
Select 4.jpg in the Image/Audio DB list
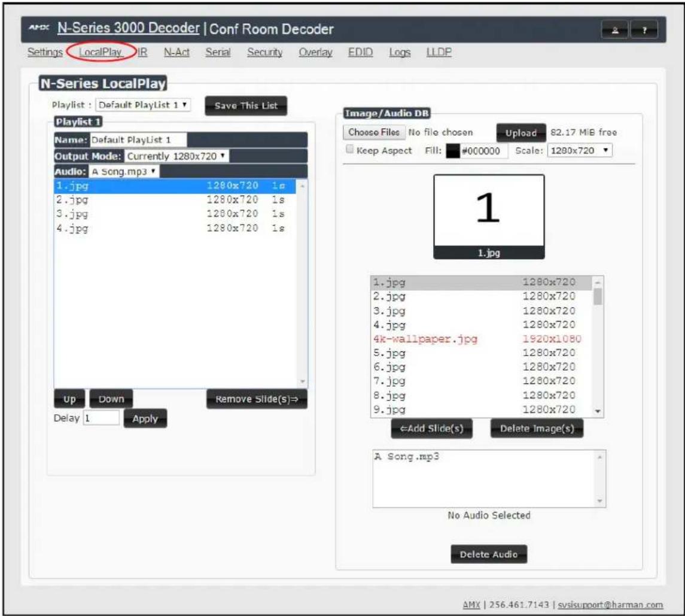click(x=482, y=325)
